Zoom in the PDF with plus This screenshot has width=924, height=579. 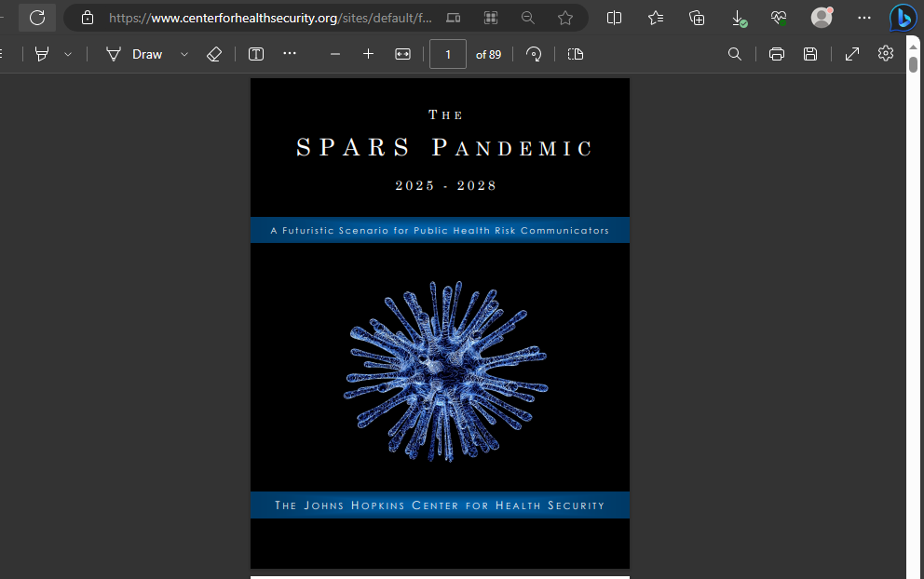coord(368,54)
